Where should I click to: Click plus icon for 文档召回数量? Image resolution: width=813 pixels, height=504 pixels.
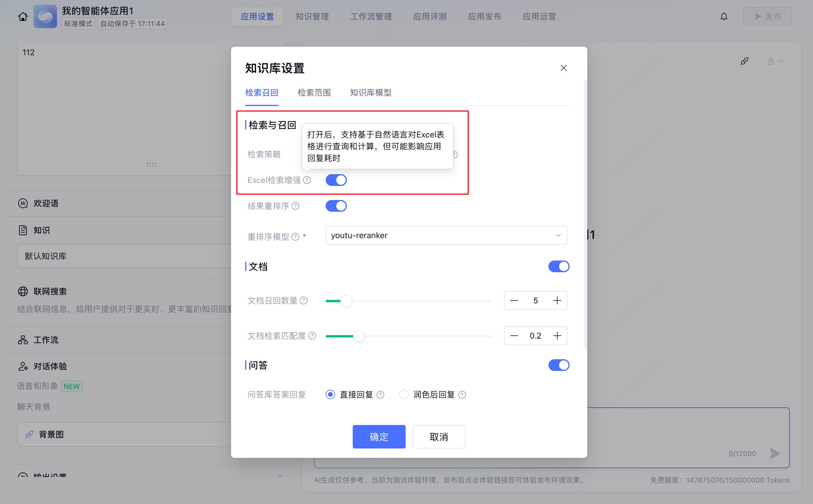point(557,301)
